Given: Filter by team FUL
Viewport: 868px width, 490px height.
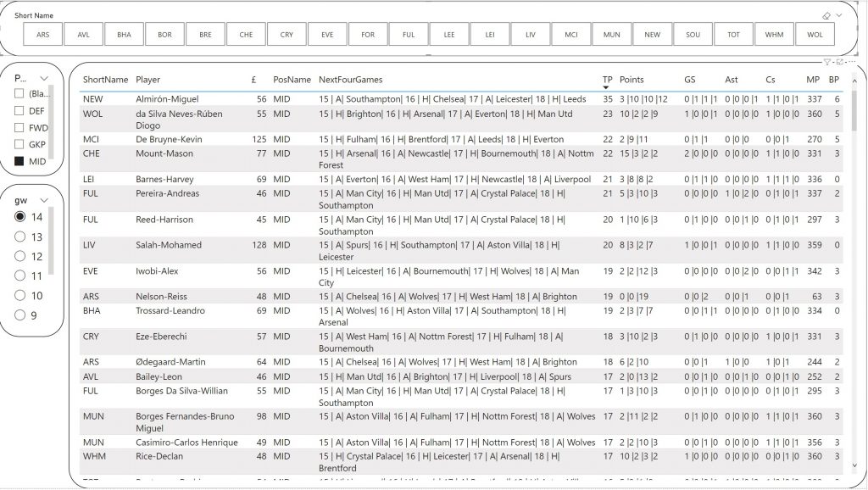Looking at the screenshot, I should [x=409, y=34].
